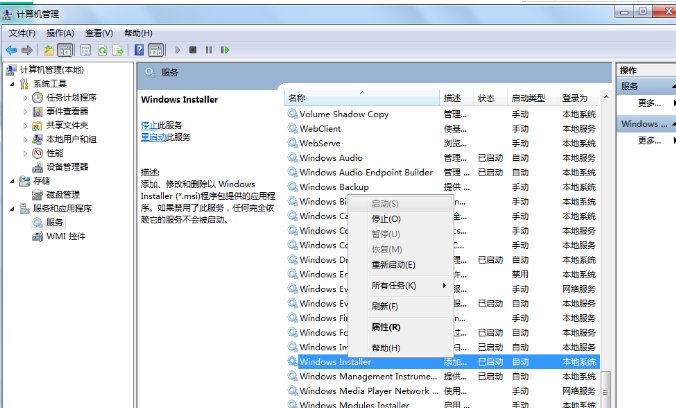Click the Start service play icon

(x=178, y=50)
